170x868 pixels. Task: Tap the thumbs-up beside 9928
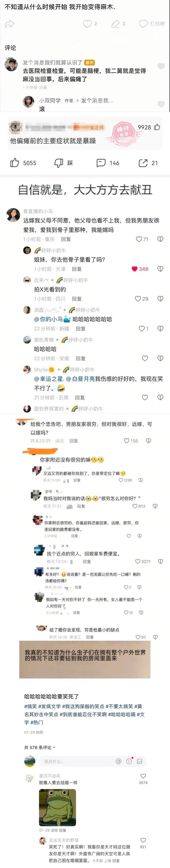tap(157, 127)
